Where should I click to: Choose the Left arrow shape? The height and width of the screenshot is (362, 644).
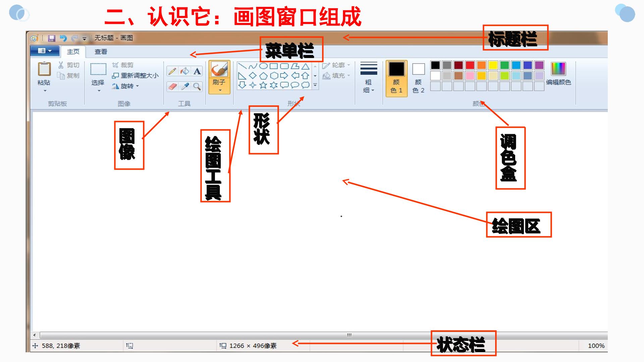point(295,76)
